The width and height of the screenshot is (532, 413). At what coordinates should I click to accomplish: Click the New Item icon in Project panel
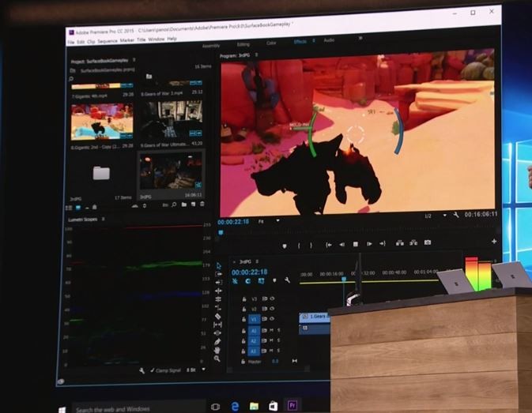(x=193, y=205)
